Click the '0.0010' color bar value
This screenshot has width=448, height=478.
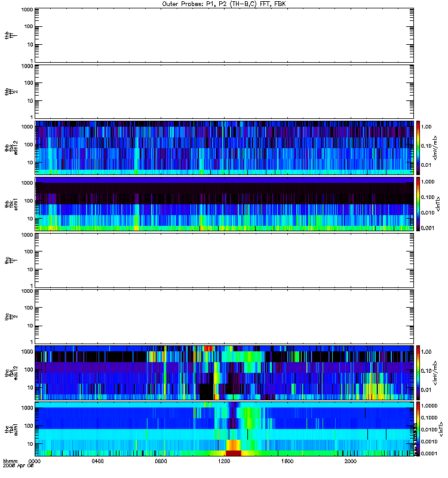[x=429, y=442]
